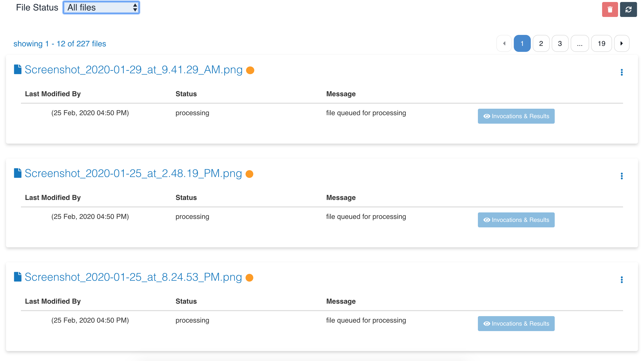Image resolution: width=644 pixels, height=361 pixels.
Task: Open options menu for 2.48.19_PM screenshot
Action: (x=622, y=176)
